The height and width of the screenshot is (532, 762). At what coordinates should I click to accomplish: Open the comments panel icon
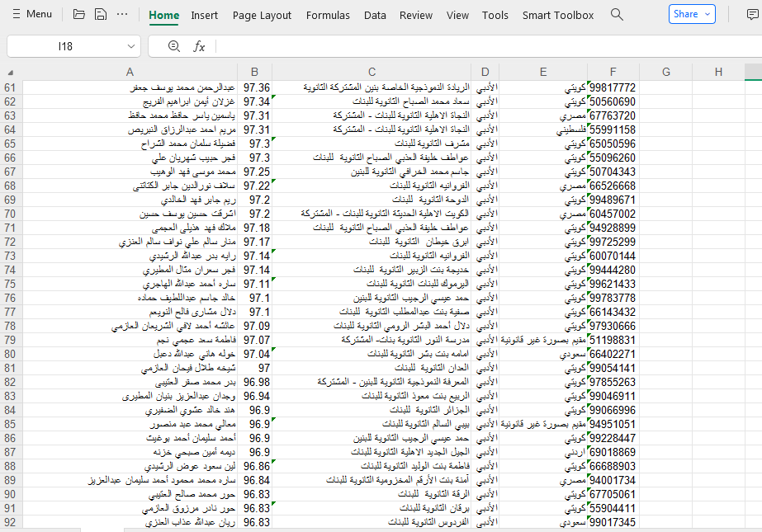click(x=751, y=14)
